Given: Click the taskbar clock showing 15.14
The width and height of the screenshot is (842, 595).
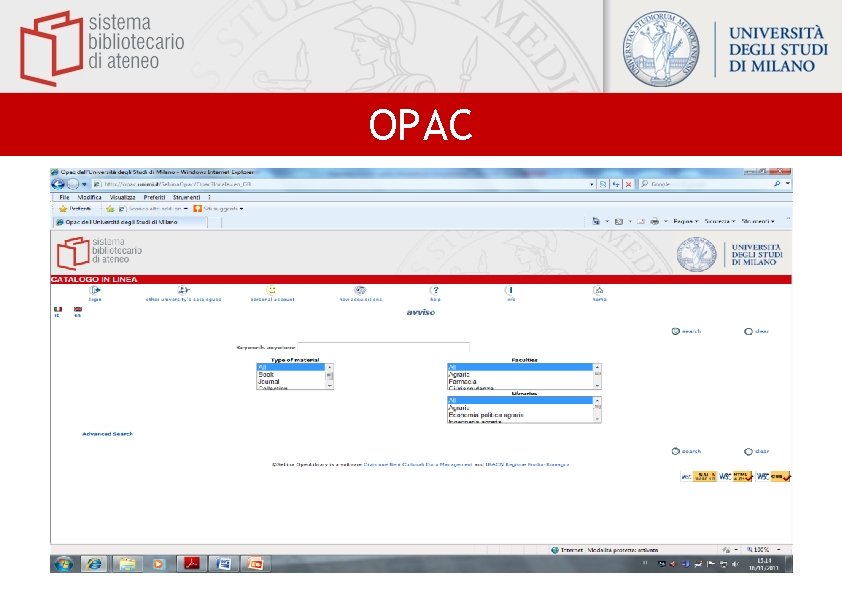Looking at the screenshot, I should click(764, 564).
